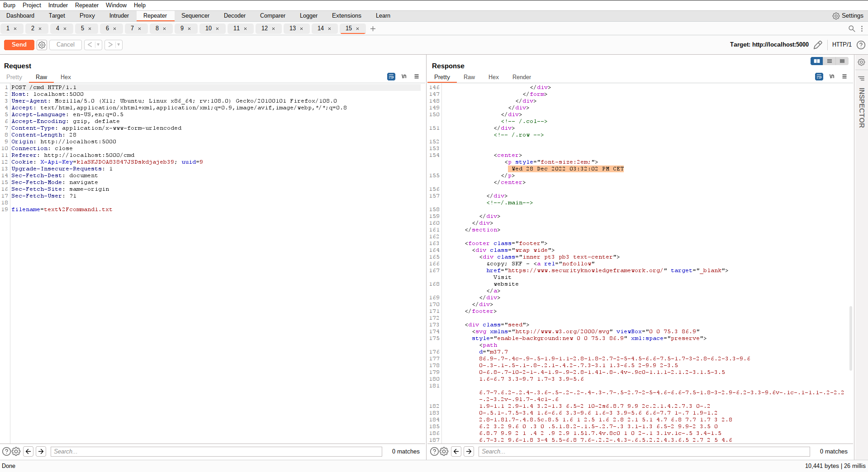Click the Cancel button

pyautogui.click(x=66, y=45)
